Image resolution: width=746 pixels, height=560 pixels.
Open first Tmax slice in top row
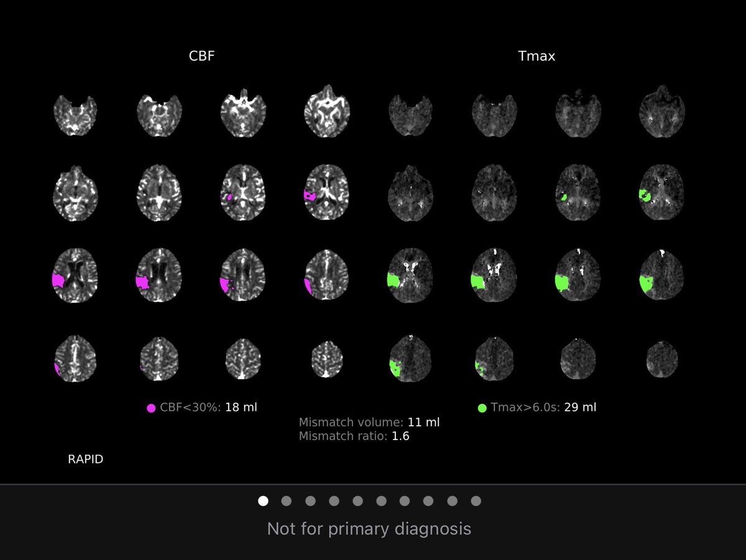410,116
